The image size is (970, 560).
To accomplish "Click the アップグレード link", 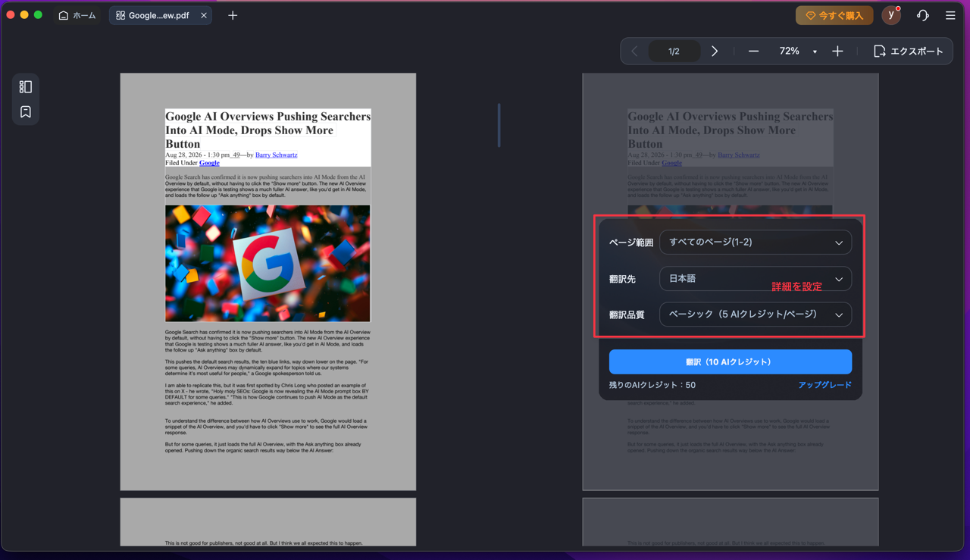I will click(824, 385).
